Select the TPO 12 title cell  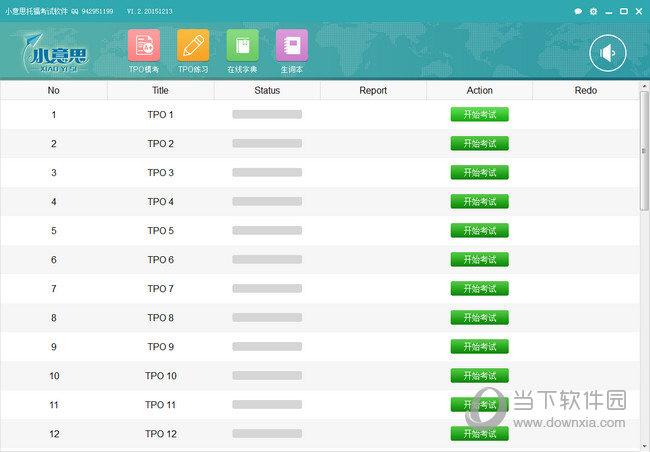pyautogui.click(x=161, y=434)
